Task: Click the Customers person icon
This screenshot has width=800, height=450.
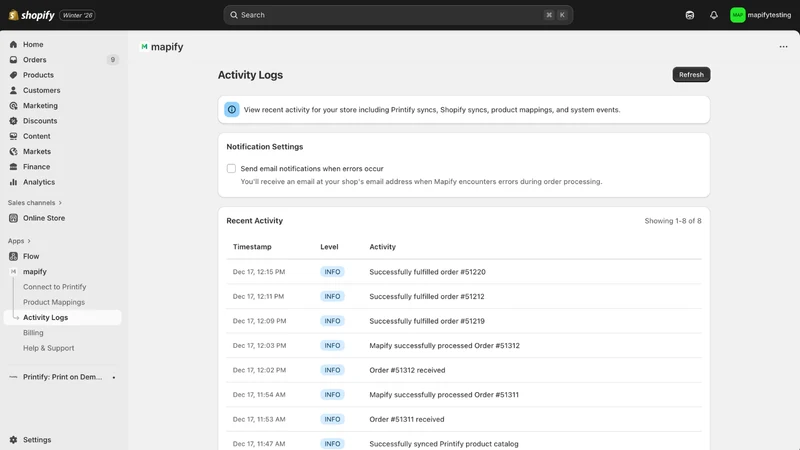Action: point(13,90)
